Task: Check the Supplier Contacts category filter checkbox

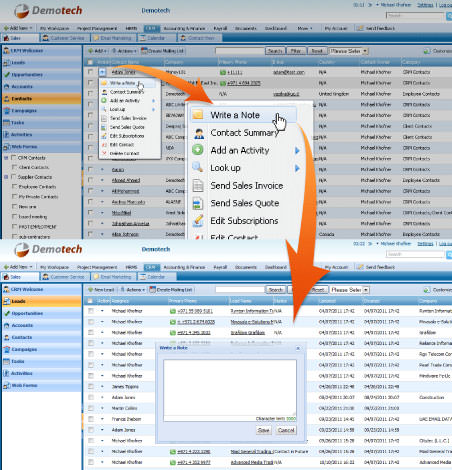Action: [x=14, y=177]
